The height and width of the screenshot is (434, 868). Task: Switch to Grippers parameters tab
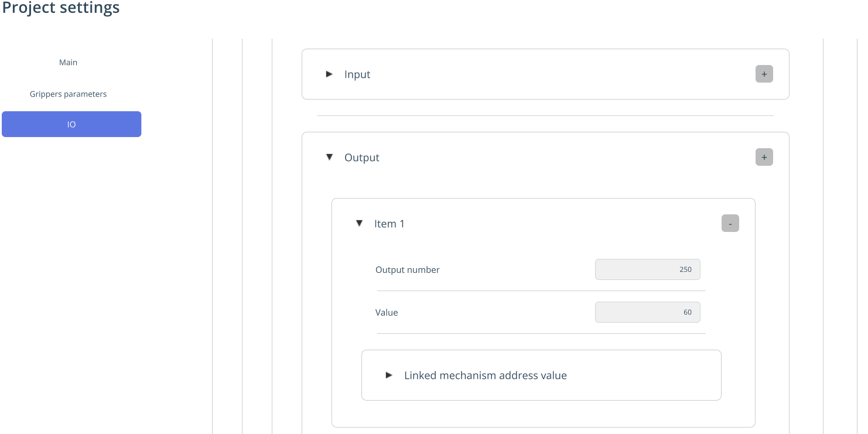68,94
